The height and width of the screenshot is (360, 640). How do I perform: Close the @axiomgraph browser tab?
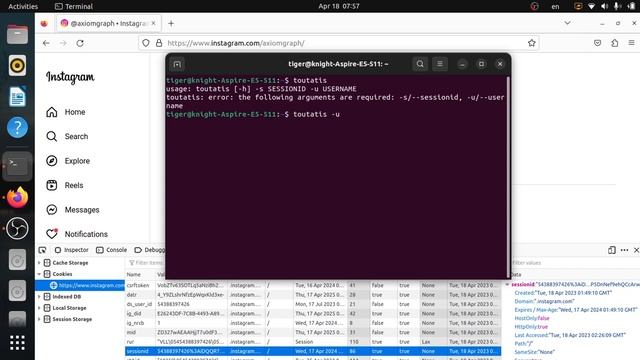(153, 23)
